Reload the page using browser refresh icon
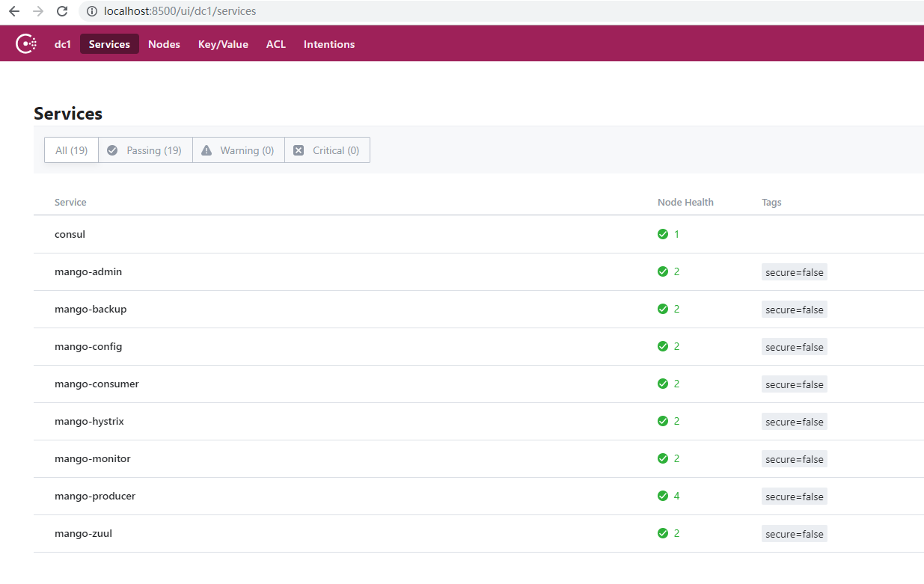 coord(61,11)
